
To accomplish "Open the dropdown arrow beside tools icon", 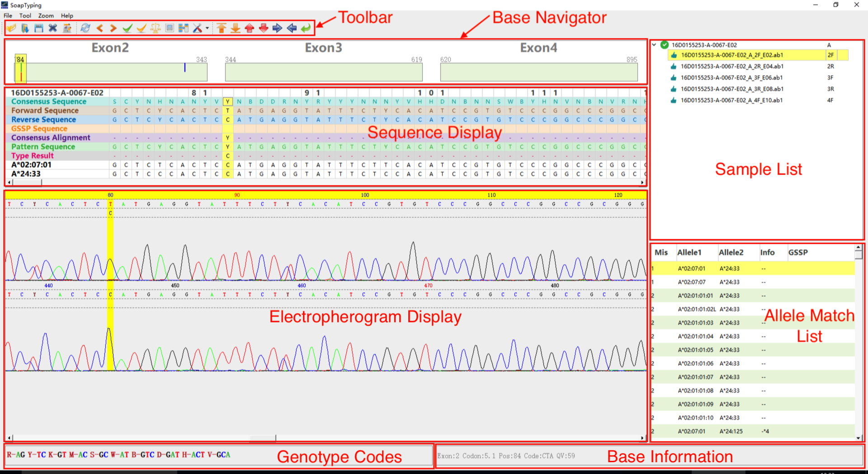I will pos(207,28).
